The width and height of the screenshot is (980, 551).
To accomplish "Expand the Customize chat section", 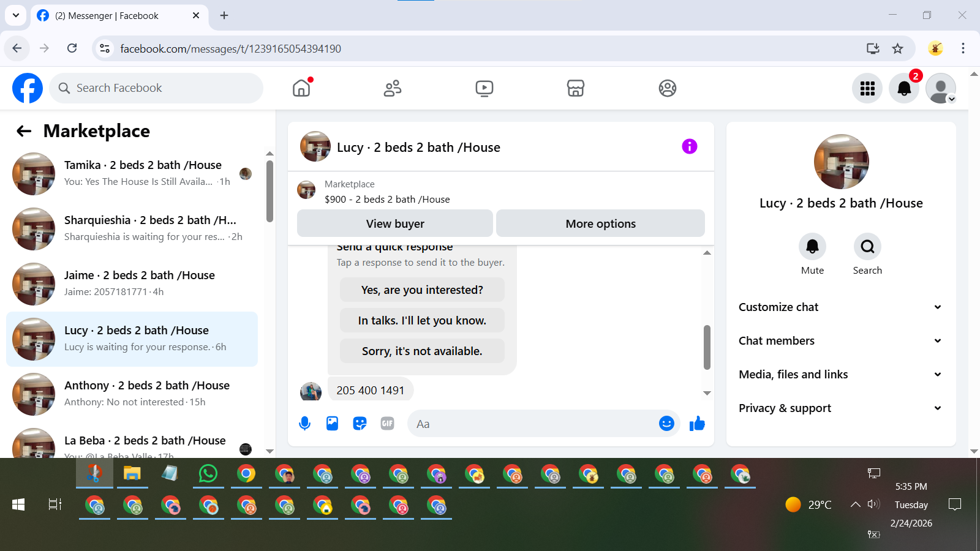I will point(840,307).
